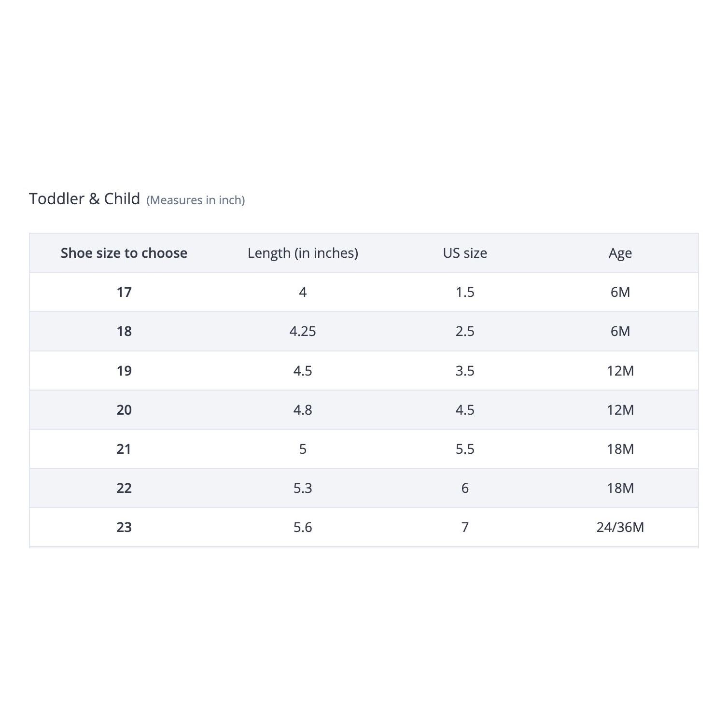
Task: Click the US size 3.5 cell
Action: tap(465, 371)
